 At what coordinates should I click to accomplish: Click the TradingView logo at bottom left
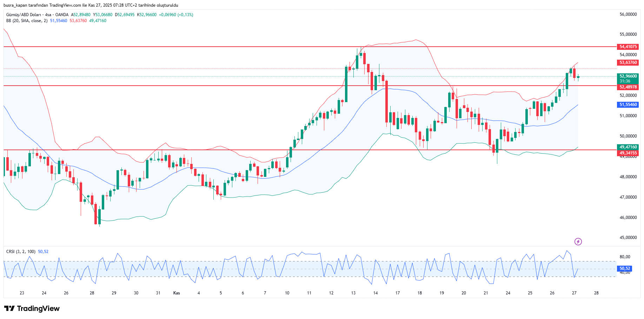click(32, 308)
